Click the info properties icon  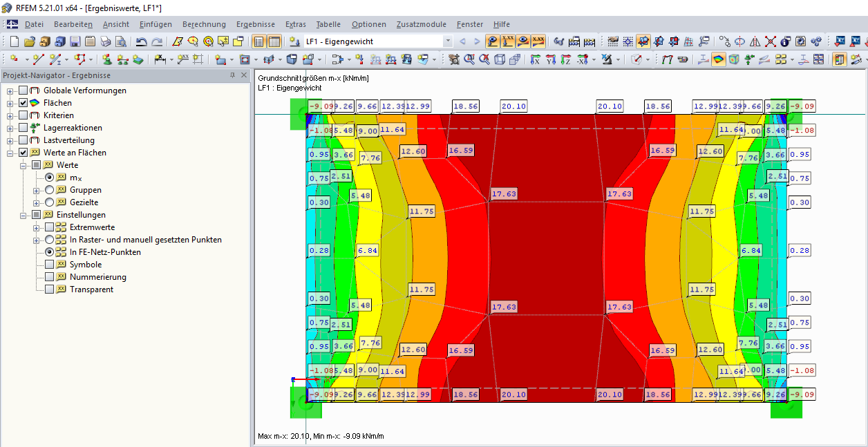pos(785,41)
